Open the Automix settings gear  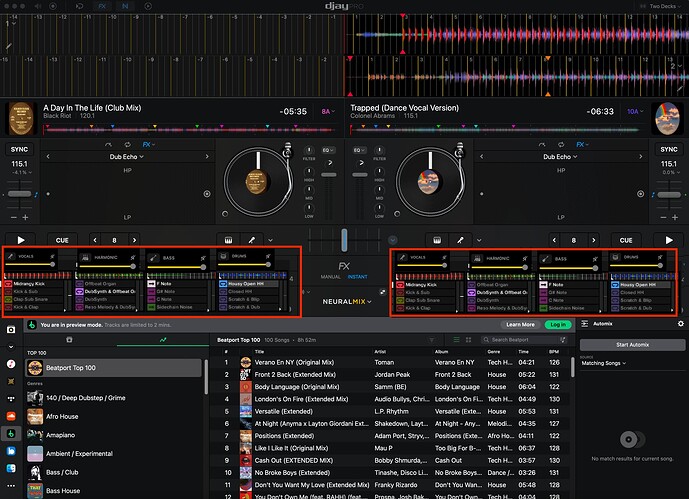(x=681, y=324)
